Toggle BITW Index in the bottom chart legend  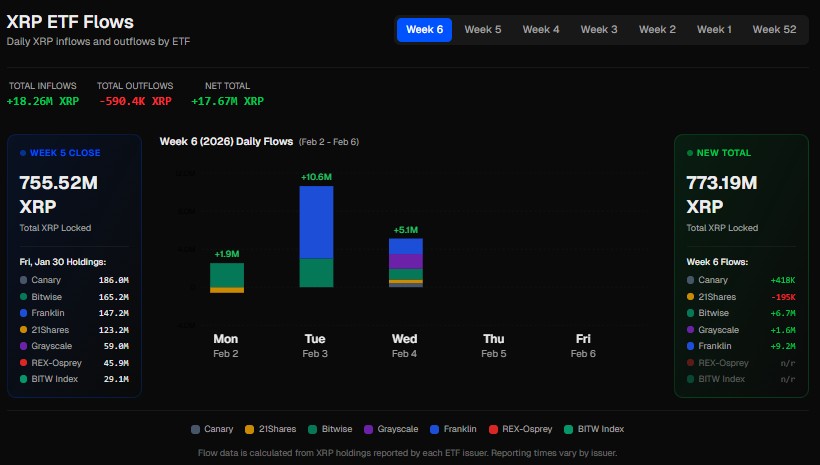click(594, 429)
